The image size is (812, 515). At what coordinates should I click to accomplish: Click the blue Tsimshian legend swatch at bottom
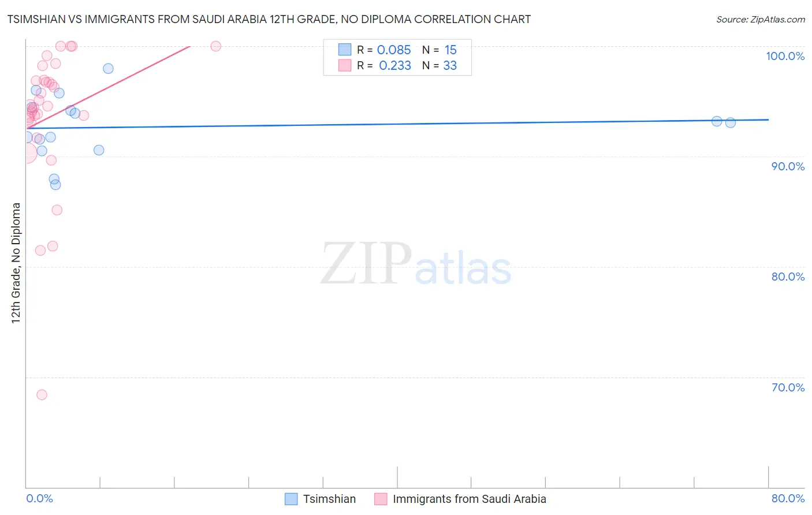pos(291,499)
